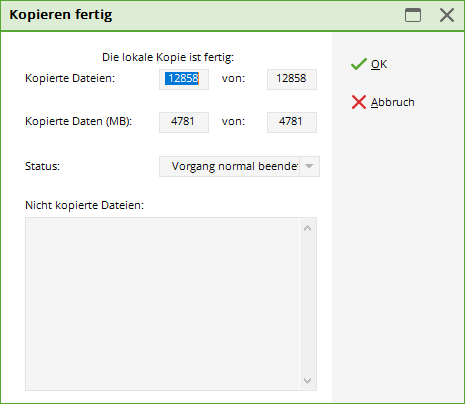Click the green checkmark OK icon
This screenshot has width=465, height=404.
pos(359,64)
